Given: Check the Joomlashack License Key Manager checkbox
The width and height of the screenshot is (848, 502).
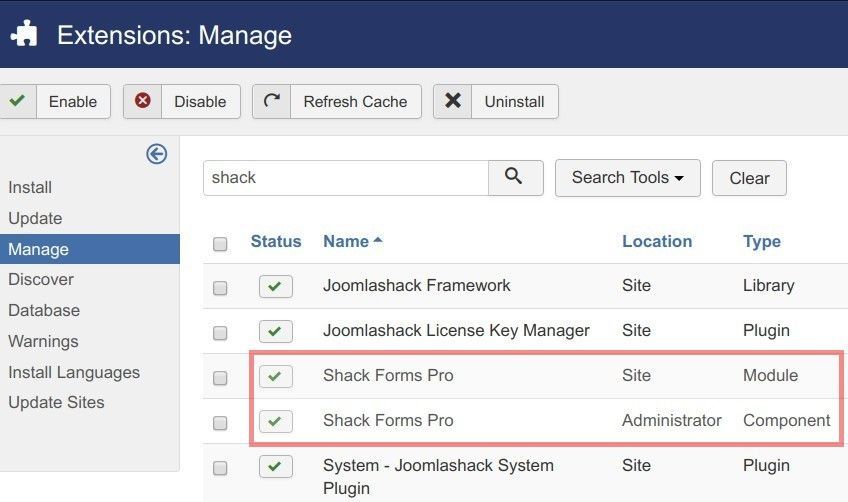Looking at the screenshot, I should tap(220, 333).
